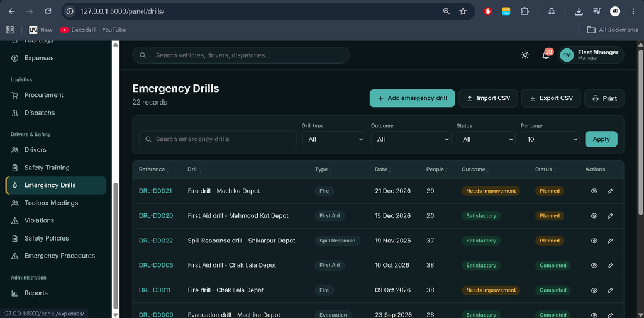Open the DecodeIT - YouTube bookmark
The width and height of the screenshot is (644, 318).
(x=93, y=30)
